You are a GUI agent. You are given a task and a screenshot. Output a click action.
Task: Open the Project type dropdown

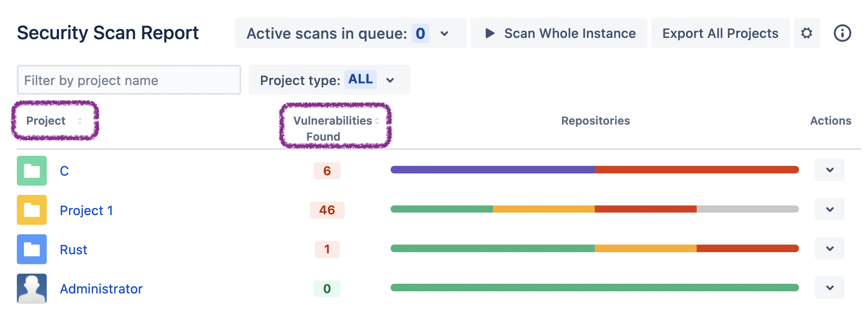pyautogui.click(x=329, y=80)
